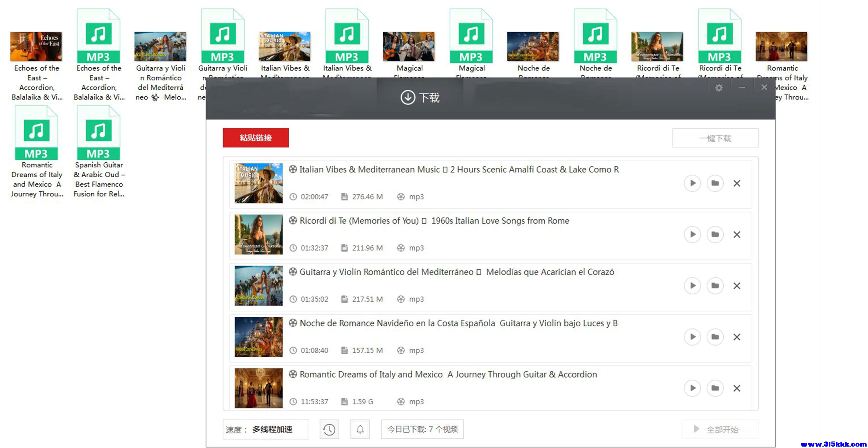868x448 pixels.
Task: Click the red 粘贴链接 paste link button
Action: (x=255, y=138)
